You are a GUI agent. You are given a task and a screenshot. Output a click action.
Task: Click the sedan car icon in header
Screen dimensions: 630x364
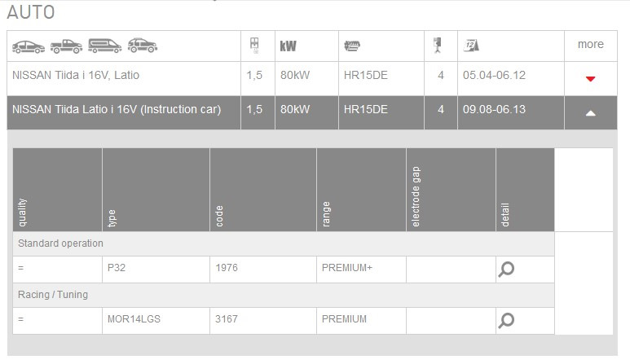point(29,46)
